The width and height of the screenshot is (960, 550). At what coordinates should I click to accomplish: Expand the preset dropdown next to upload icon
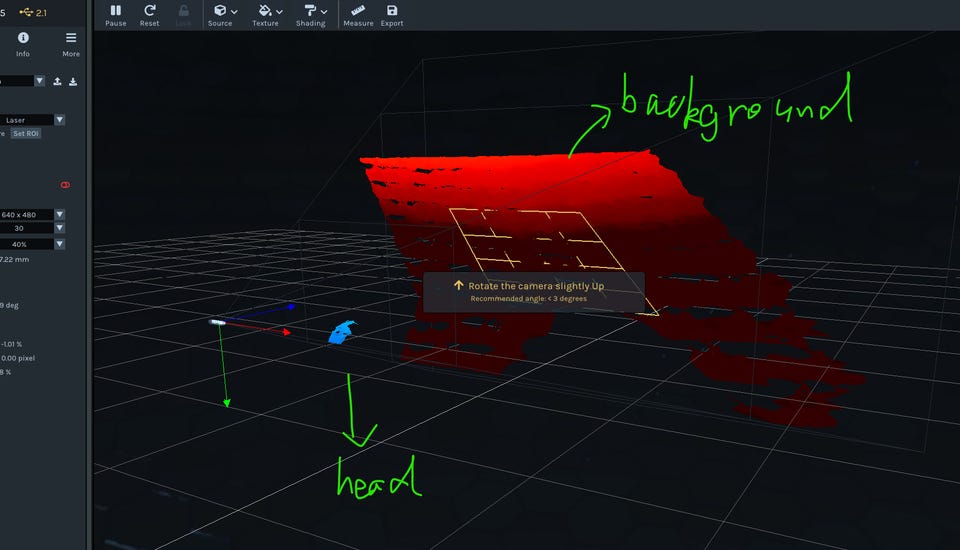coord(40,81)
